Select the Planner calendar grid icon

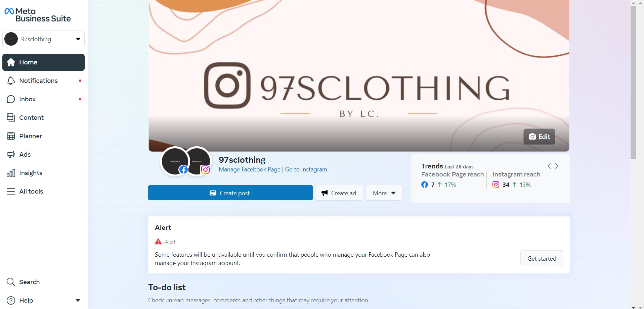click(11, 136)
